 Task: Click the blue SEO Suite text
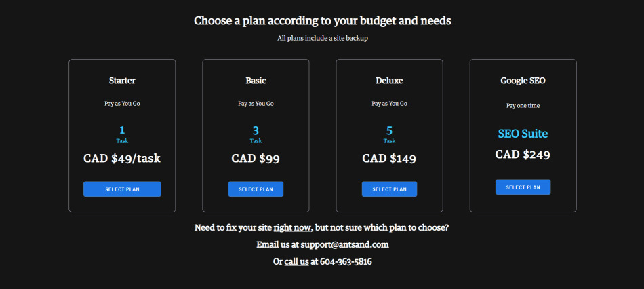click(523, 134)
